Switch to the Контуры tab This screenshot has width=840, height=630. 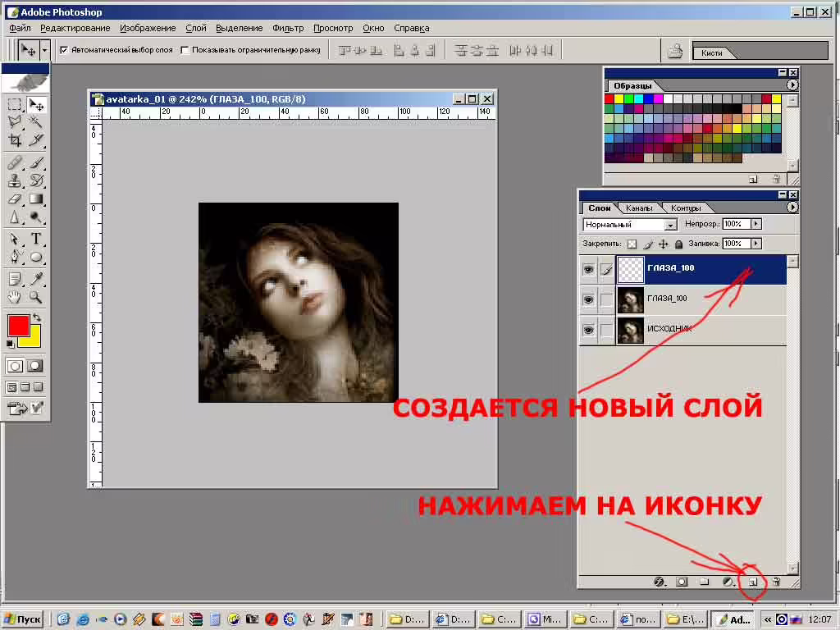(x=686, y=208)
